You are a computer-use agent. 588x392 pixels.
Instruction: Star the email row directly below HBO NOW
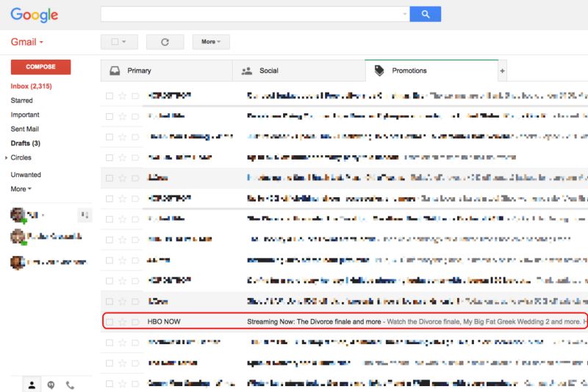point(122,343)
